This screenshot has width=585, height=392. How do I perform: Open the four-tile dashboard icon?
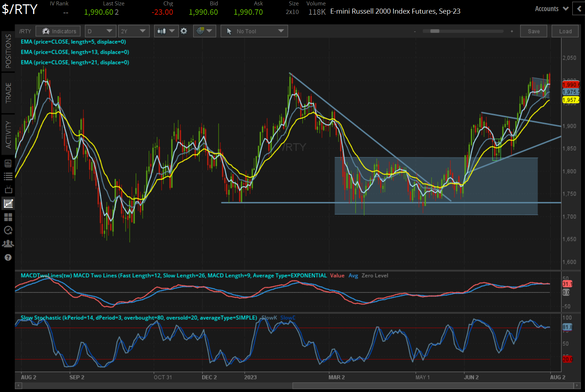8,217
